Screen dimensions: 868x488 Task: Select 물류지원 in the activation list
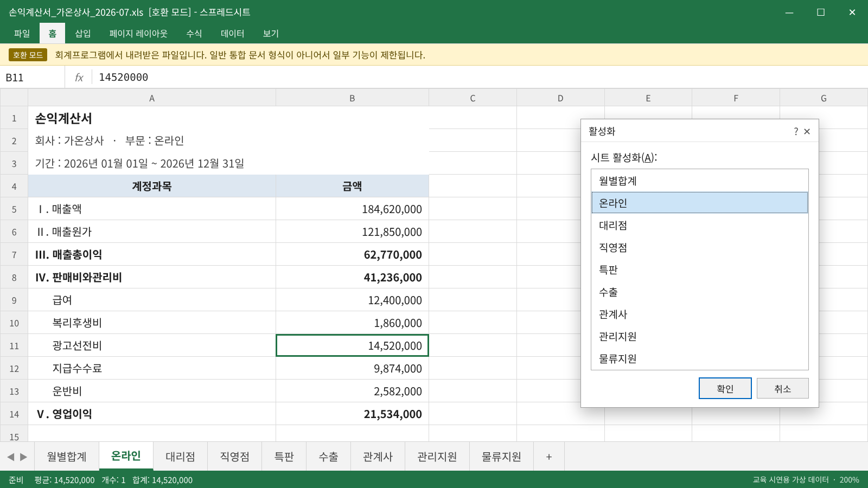coord(699,358)
